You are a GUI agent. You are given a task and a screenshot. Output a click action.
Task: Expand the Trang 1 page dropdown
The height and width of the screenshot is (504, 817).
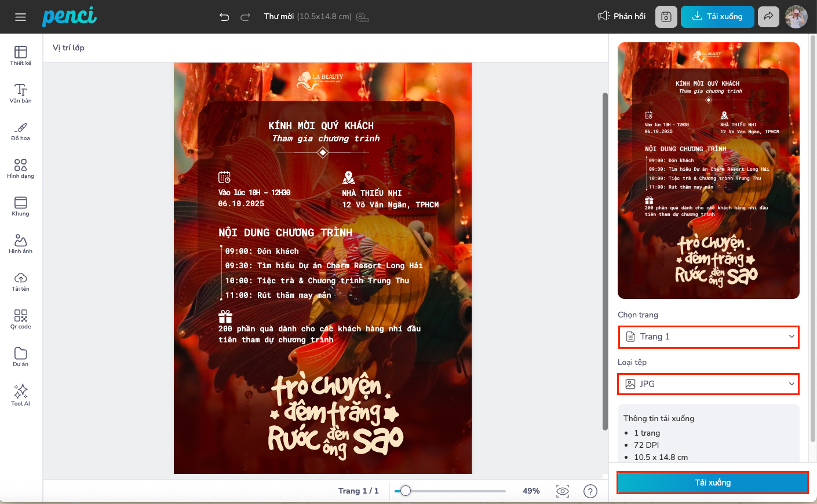tap(709, 337)
